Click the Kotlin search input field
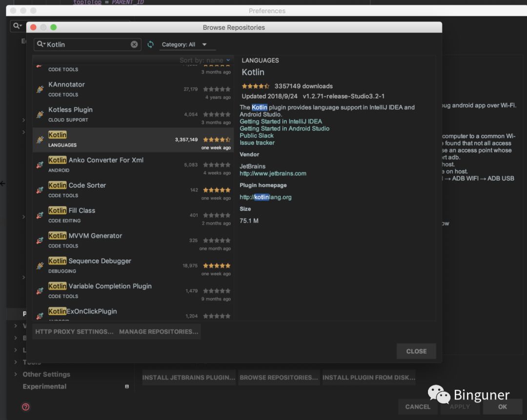The width and height of the screenshot is (527, 420). pyautogui.click(x=87, y=44)
